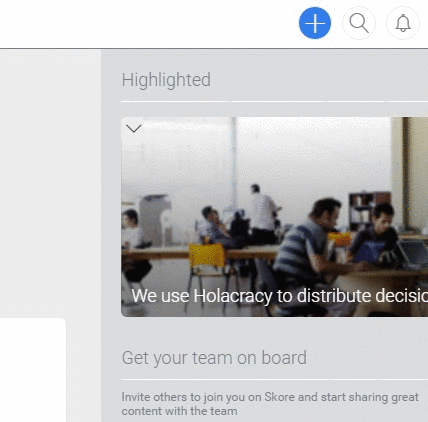Click the office printer in the card photo

coord(154,218)
